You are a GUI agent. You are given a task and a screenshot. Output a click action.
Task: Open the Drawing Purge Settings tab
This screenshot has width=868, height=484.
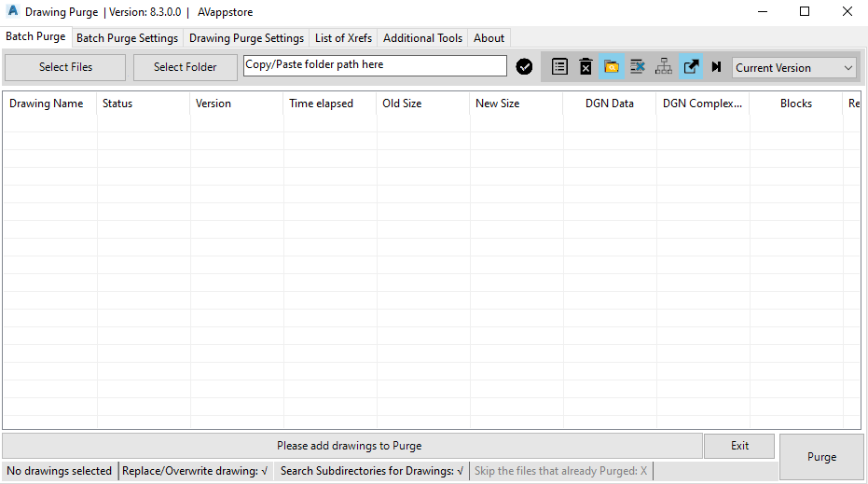click(246, 38)
